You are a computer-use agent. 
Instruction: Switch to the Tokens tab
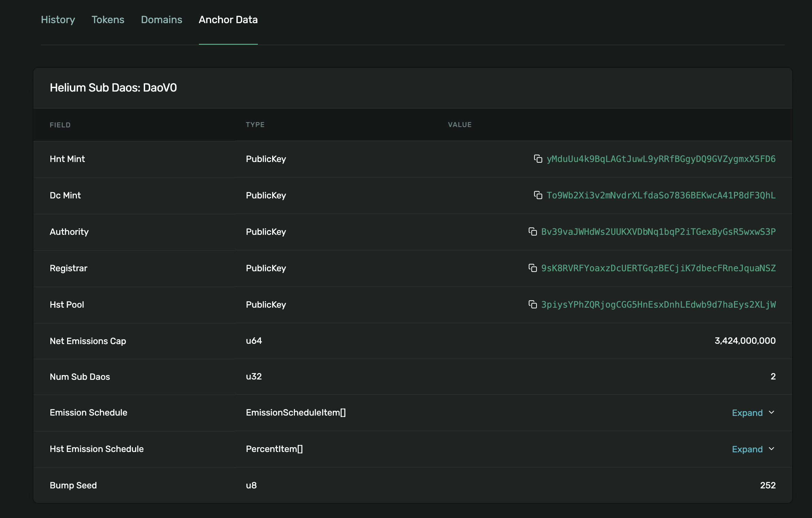108,20
